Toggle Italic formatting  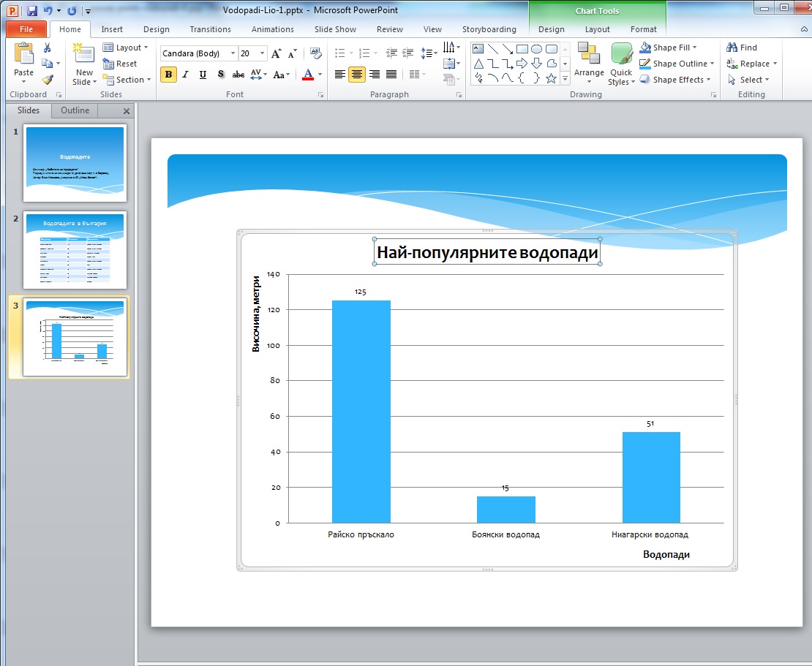click(x=186, y=75)
